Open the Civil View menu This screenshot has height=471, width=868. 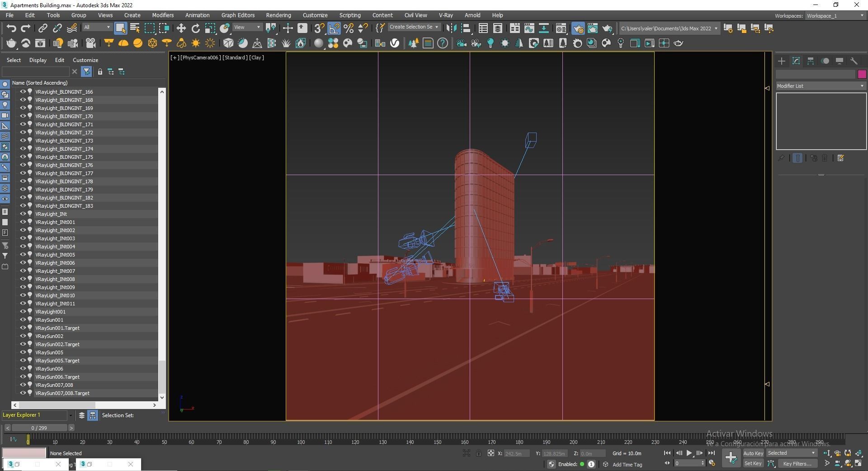click(x=415, y=15)
